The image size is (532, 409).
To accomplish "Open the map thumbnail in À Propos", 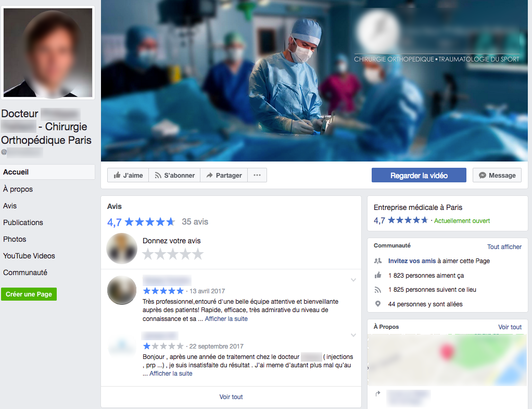I will 448,360.
